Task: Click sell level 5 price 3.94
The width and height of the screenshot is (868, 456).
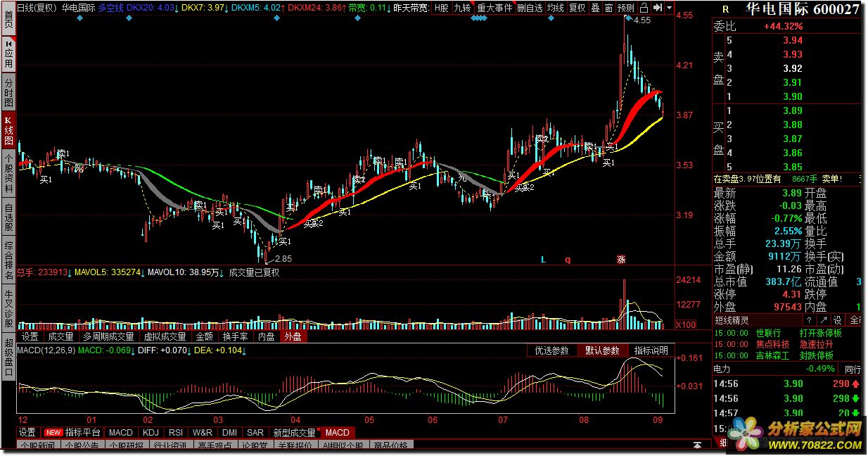Action: pos(793,40)
